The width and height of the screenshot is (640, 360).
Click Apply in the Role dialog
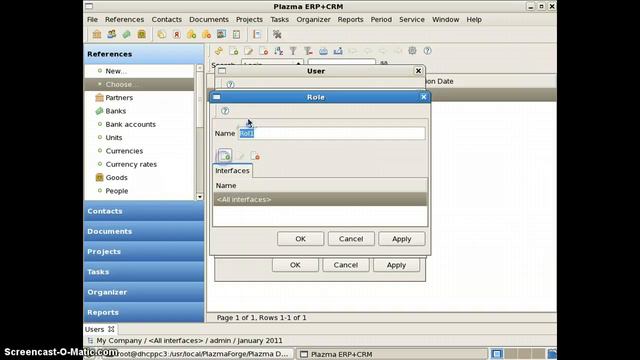402,239
